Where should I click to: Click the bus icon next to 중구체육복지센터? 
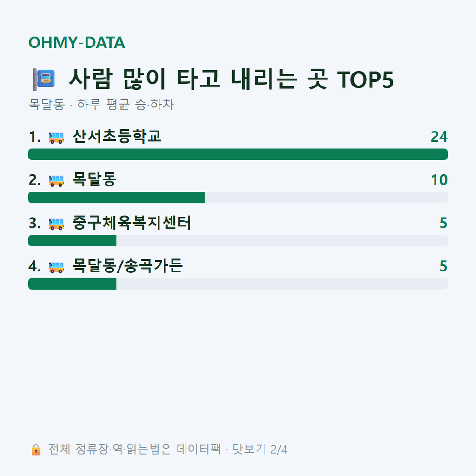56,224
